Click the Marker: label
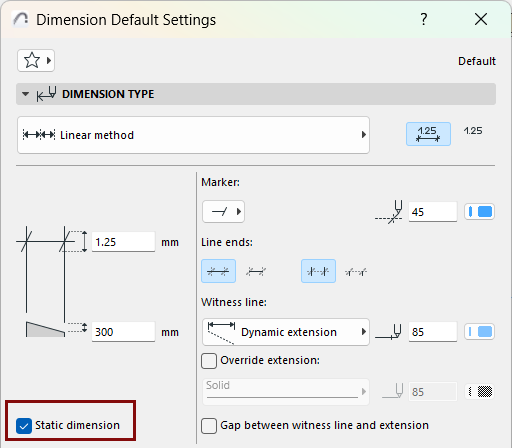512x448 pixels. [x=220, y=182]
